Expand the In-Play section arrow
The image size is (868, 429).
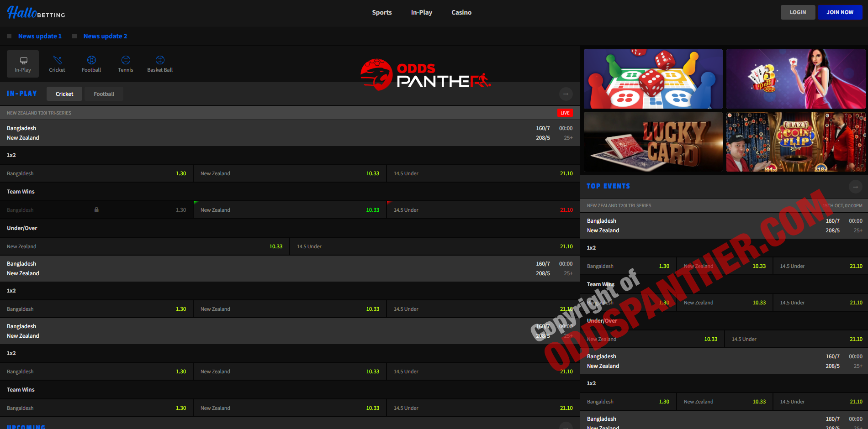pyautogui.click(x=566, y=94)
